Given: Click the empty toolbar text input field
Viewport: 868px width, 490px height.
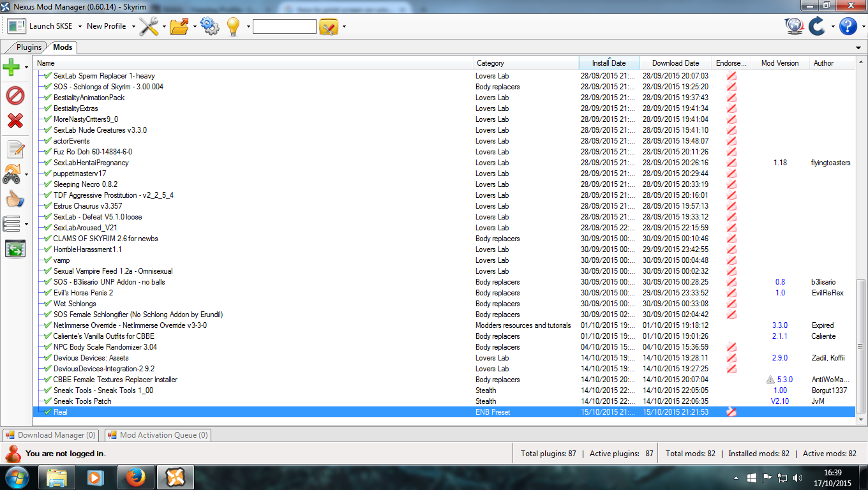Looking at the screenshot, I should coord(285,26).
